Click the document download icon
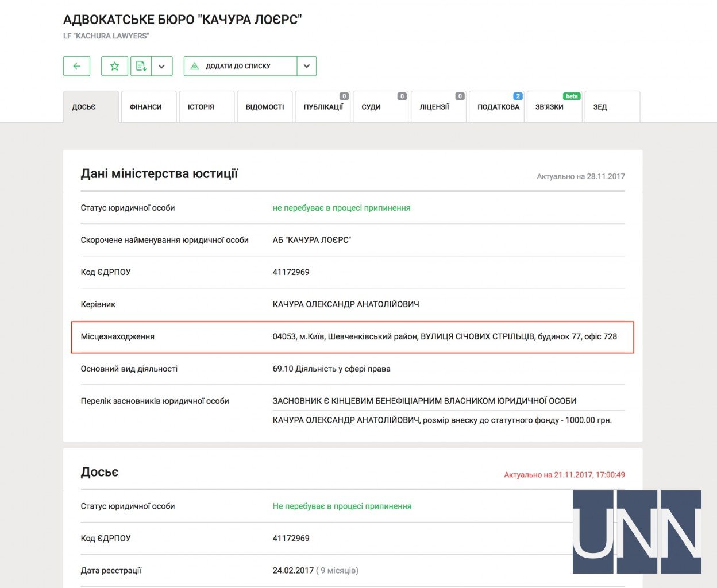 [x=141, y=66]
